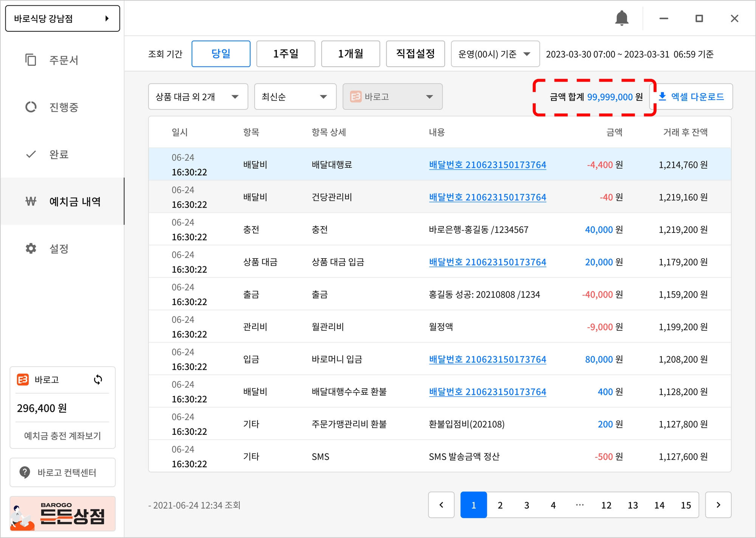Open the 운영(00시) 기준 dropdown
The height and width of the screenshot is (538, 756).
pyautogui.click(x=495, y=54)
